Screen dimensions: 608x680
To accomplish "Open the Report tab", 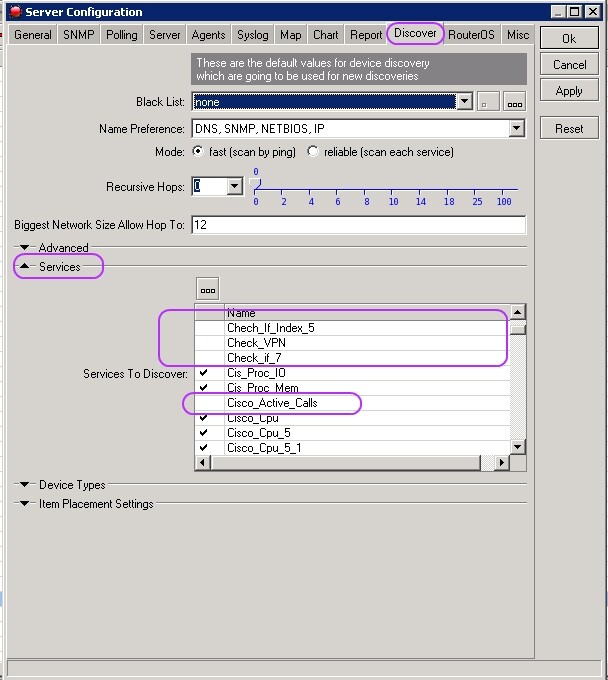I will click(366, 35).
